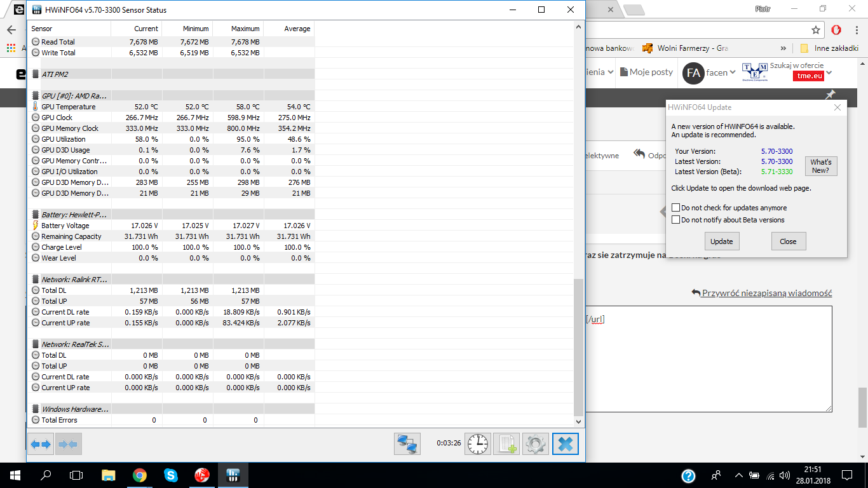Open Chrome's three-dot menu
Screen dimensions: 868x488
[856, 30]
